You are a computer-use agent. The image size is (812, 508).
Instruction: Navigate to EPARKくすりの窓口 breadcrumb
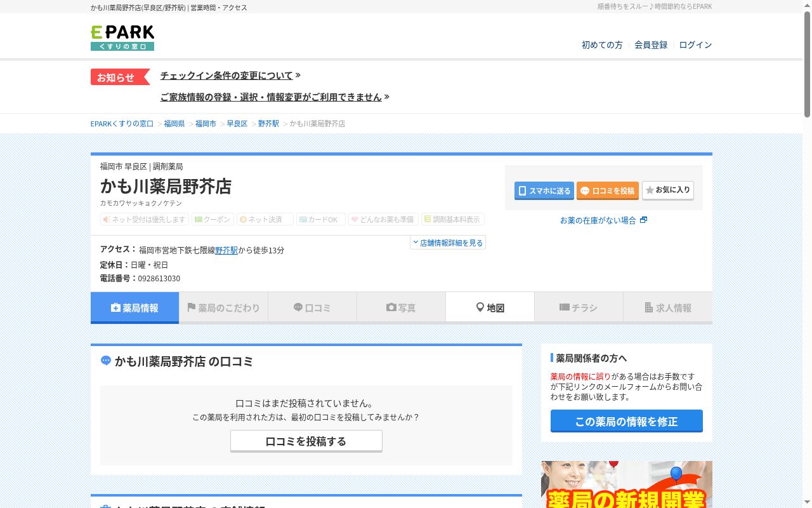point(122,124)
